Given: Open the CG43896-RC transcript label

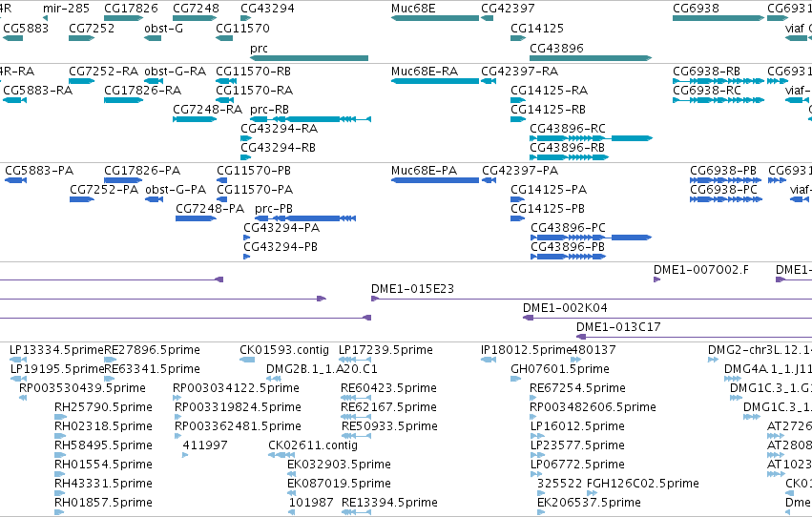Looking at the screenshot, I should (x=568, y=129).
